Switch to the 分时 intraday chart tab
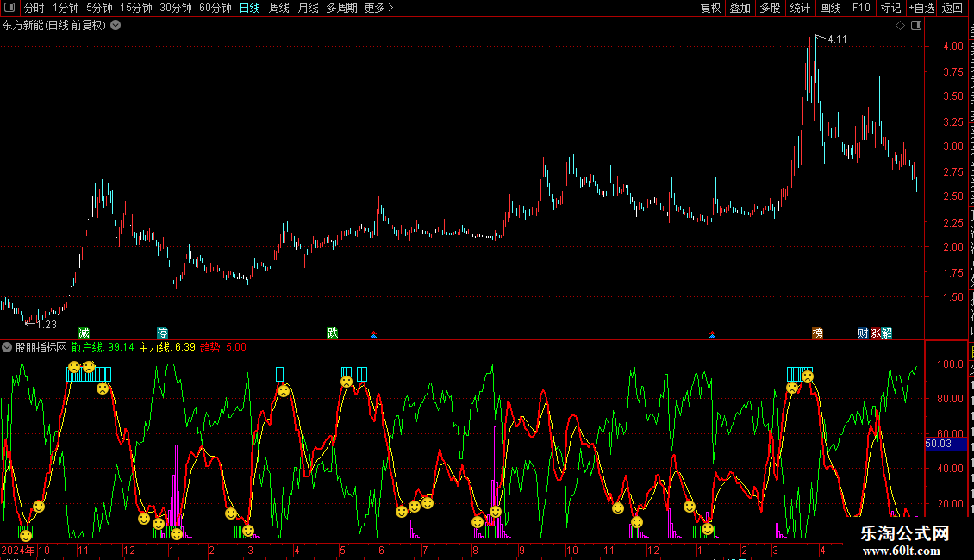The width and height of the screenshot is (974, 560). tap(34, 8)
